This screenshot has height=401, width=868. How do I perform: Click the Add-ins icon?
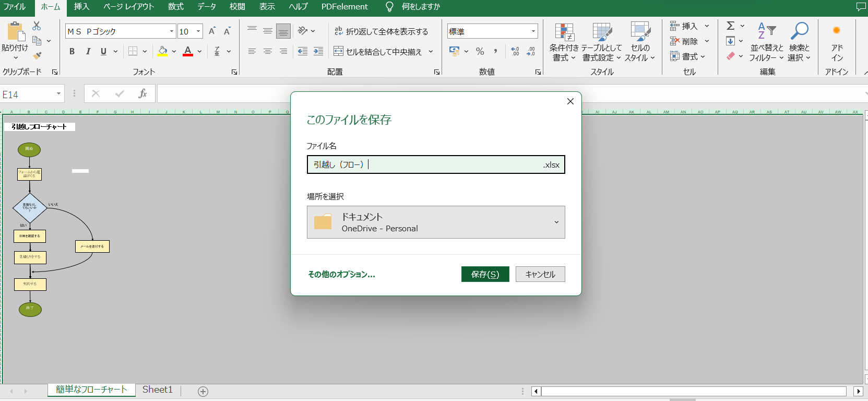pos(837,31)
